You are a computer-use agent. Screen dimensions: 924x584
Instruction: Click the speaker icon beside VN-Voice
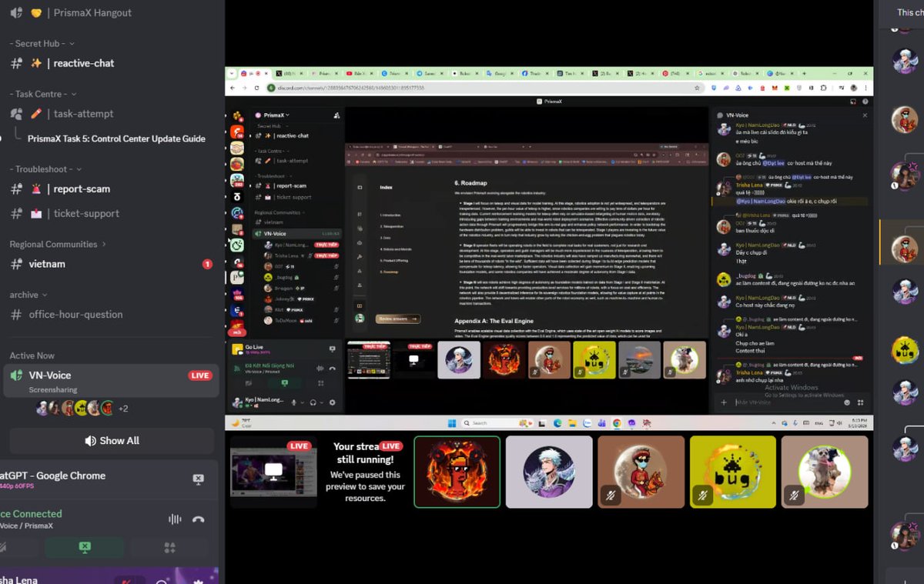click(16, 375)
